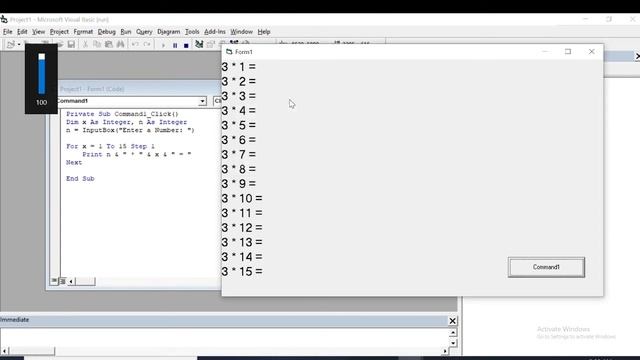Click the End stop icon
The height and width of the screenshot is (360, 640).
[x=186, y=45]
